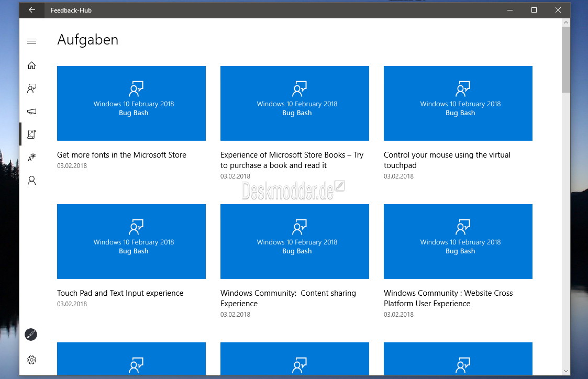The width and height of the screenshot is (588, 379).
Task: Open the Feedback section in the sidebar
Action: [32, 88]
